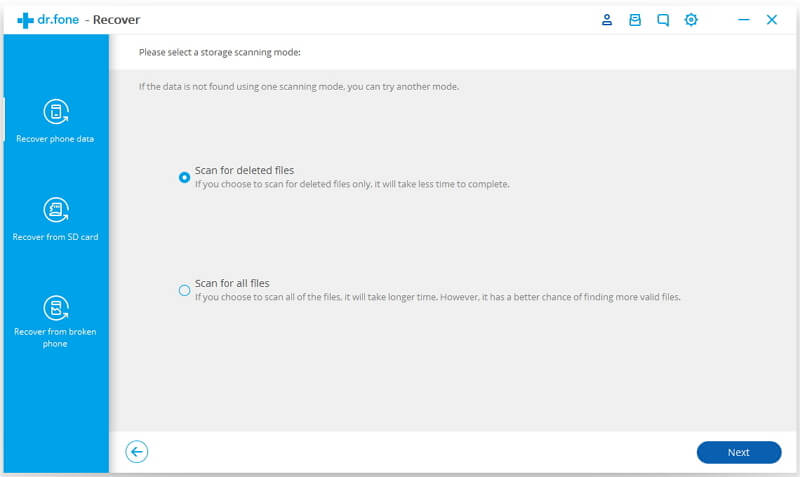The height and width of the screenshot is (477, 800).
Task: Open the user account icon
Action: 607,19
